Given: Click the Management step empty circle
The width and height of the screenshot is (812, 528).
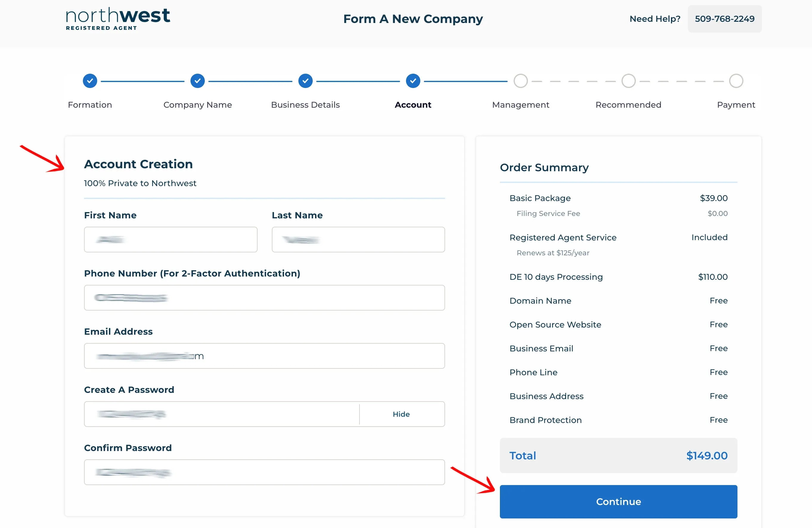Looking at the screenshot, I should (x=521, y=81).
